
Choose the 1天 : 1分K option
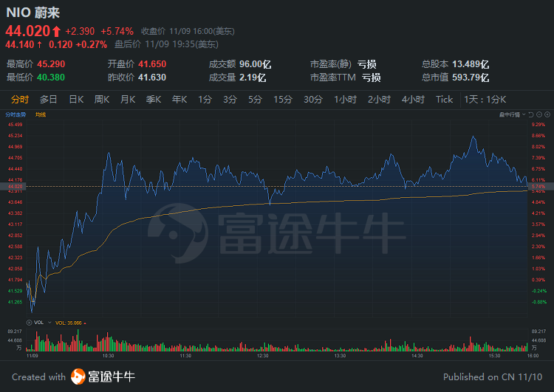point(485,100)
